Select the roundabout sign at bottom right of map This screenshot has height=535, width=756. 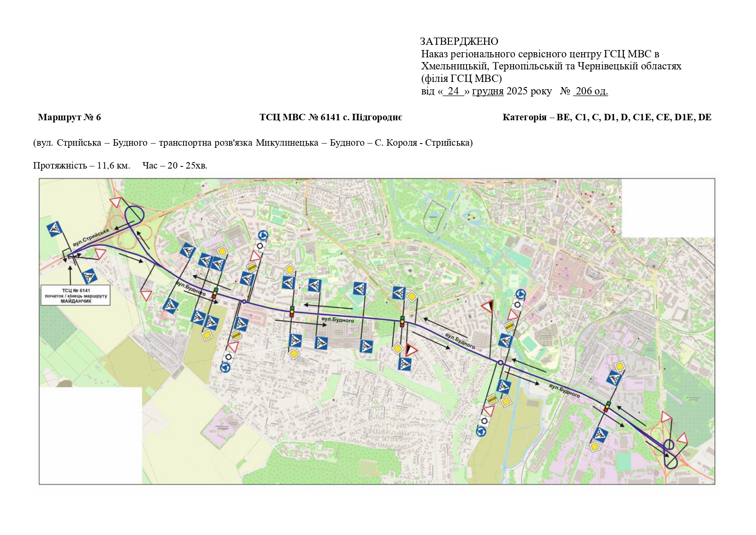click(481, 431)
